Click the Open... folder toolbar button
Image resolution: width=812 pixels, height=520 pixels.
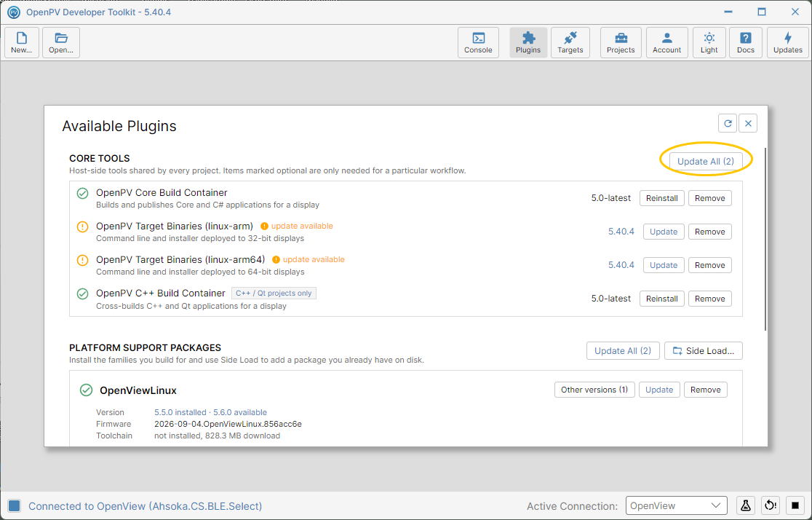[61, 42]
